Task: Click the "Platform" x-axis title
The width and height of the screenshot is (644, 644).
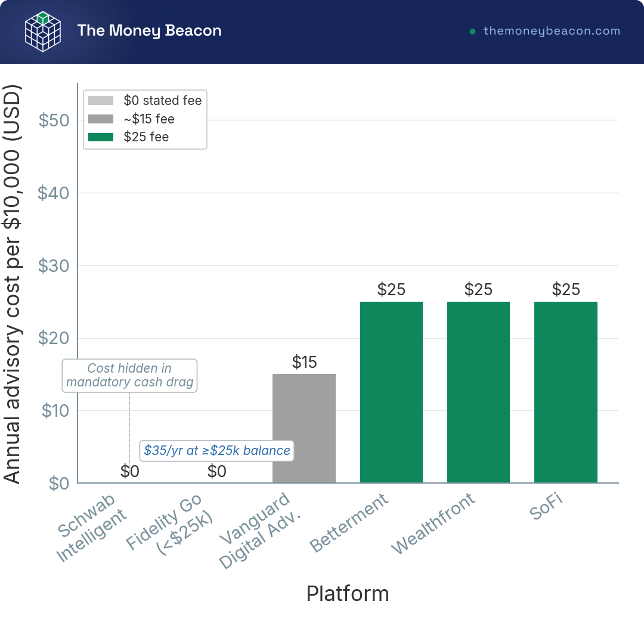Action: pos(348,594)
